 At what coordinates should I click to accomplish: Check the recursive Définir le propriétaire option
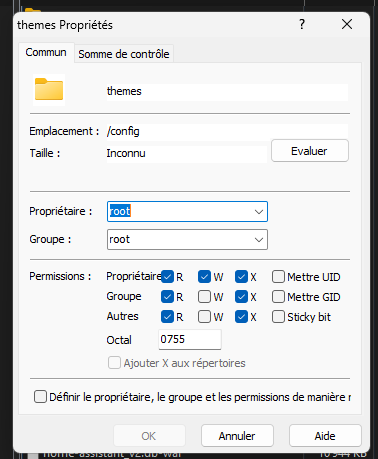(x=40, y=397)
